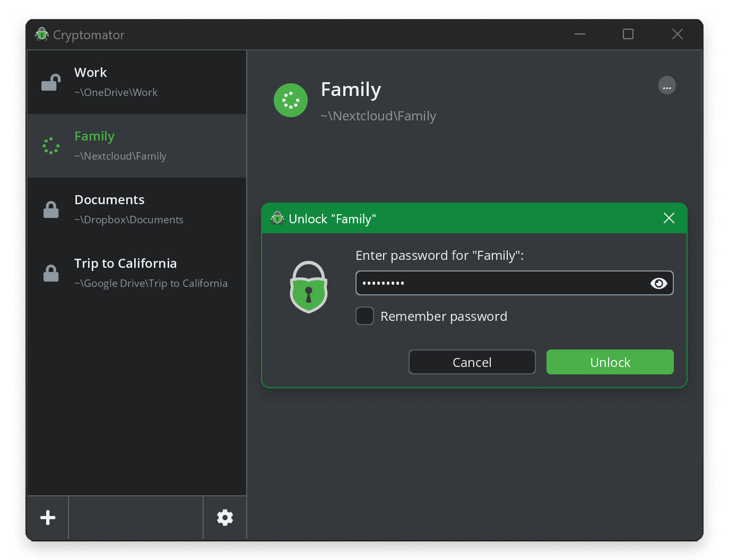The width and height of the screenshot is (729, 560).
Task: Click the ~\Dropbox\Documents path text
Action: tap(129, 220)
